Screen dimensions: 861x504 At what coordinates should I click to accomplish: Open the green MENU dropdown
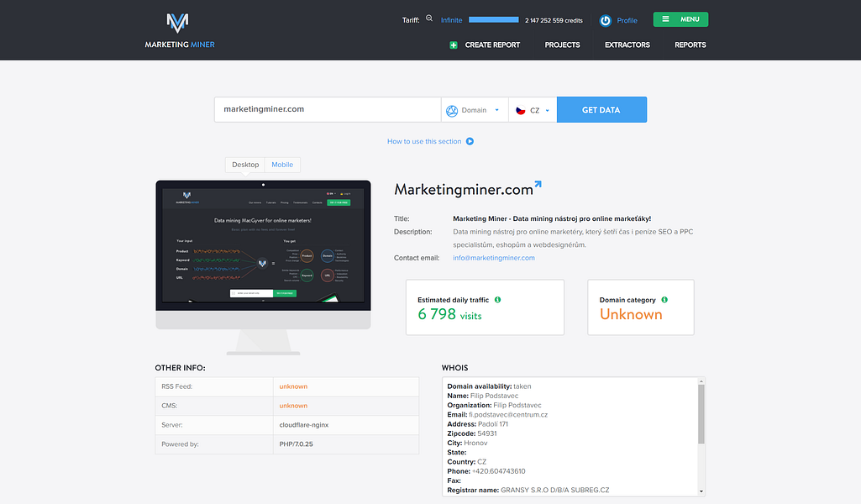click(680, 18)
